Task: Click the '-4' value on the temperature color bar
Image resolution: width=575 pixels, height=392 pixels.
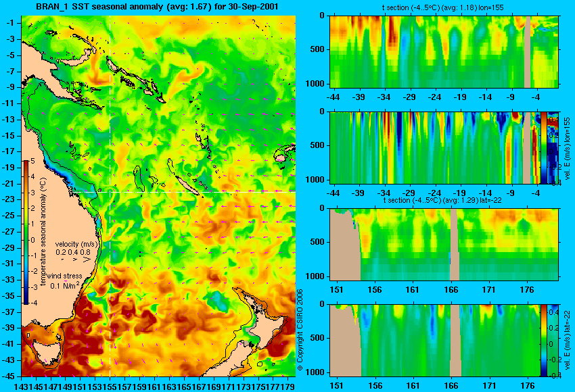Action: (32, 303)
